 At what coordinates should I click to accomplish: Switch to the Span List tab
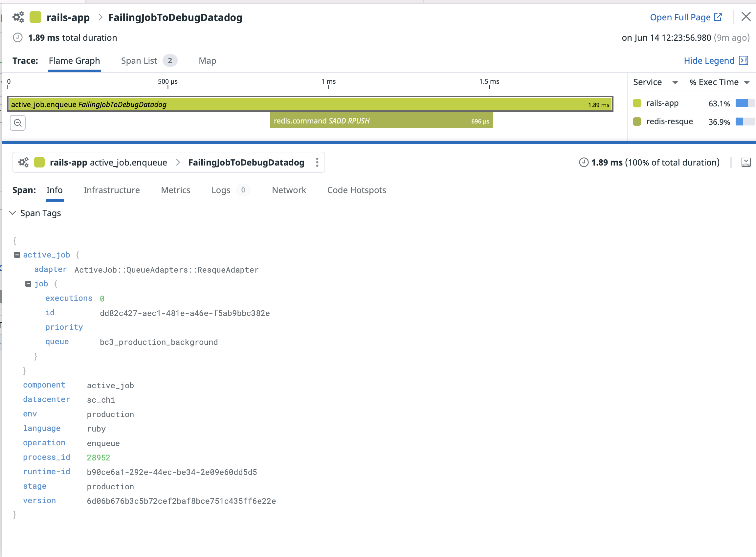[x=139, y=61]
